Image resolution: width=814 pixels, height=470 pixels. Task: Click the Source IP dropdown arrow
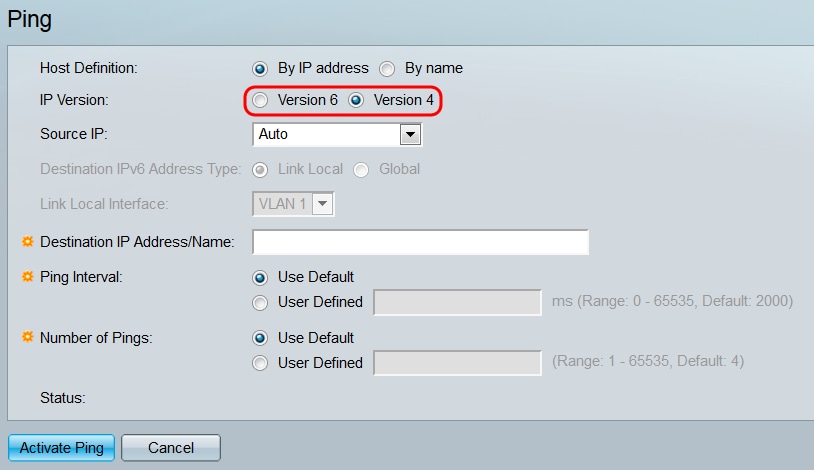point(409,134)
